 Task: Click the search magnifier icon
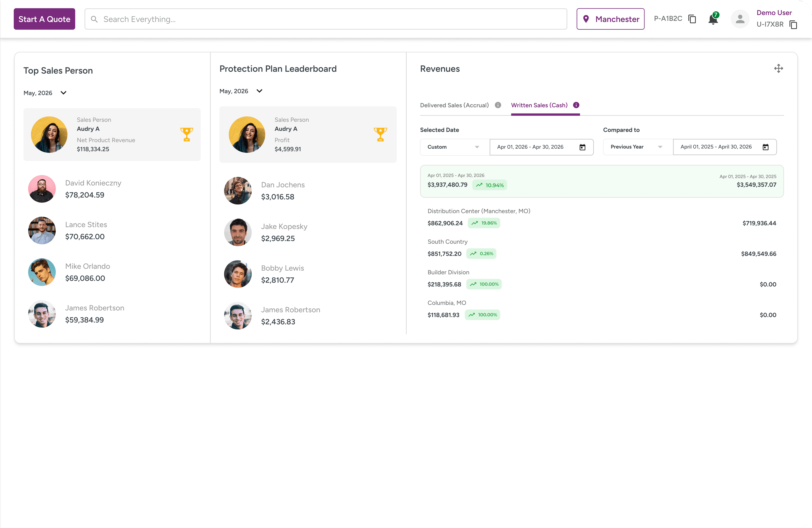coord(94,19)
